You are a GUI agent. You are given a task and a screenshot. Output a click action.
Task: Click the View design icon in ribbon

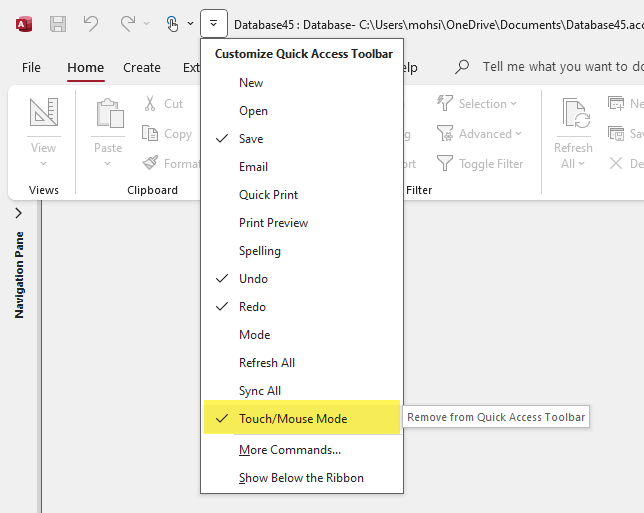(x=43, y=115)
